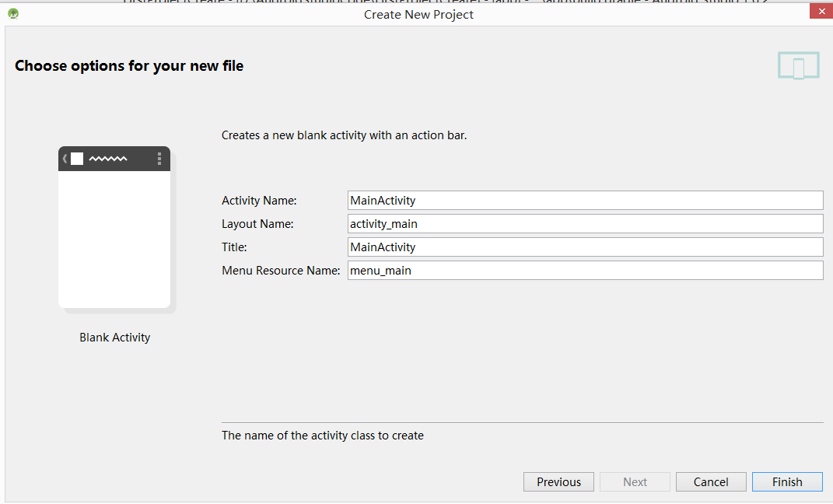Image resolution: width=833 pixels, height=504 pixels.
Task: Select the Menu Resource Name input box
Action: pos(585,271)
